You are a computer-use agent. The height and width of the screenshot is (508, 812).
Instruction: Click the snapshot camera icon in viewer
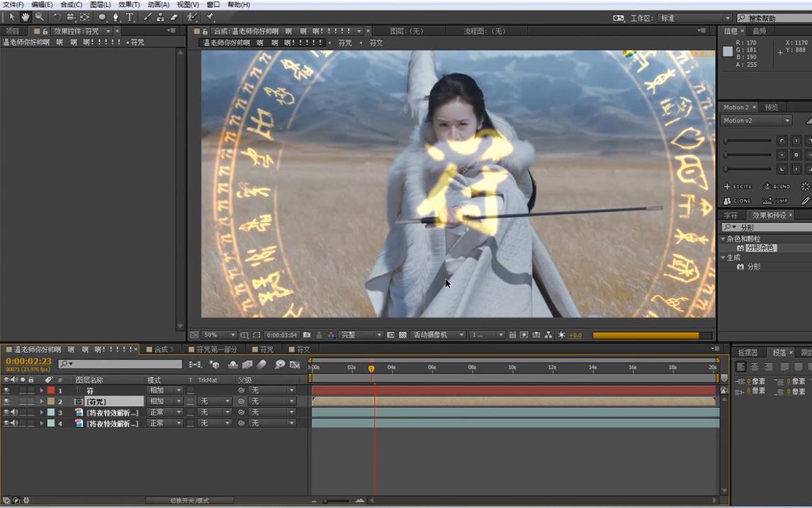pyautogui.click(x=307, y=335)
